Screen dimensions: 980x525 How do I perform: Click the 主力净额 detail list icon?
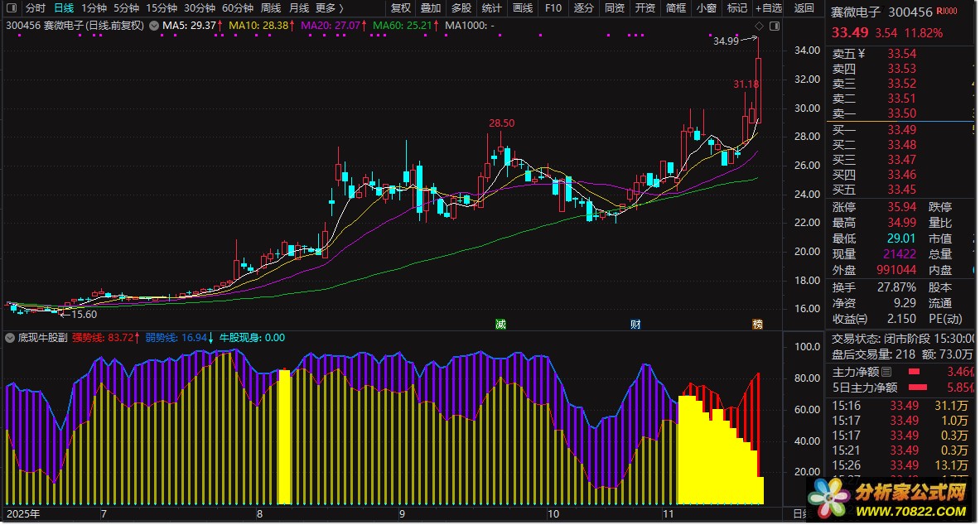click(x=887, y=372)
